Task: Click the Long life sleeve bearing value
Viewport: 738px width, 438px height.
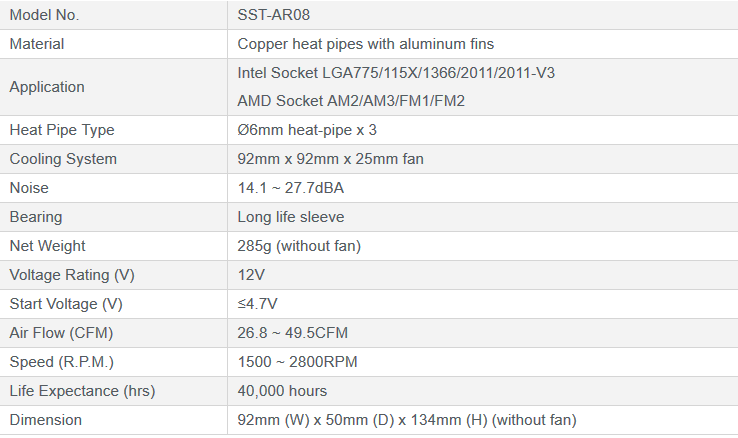Action: [x=290, y=217]
